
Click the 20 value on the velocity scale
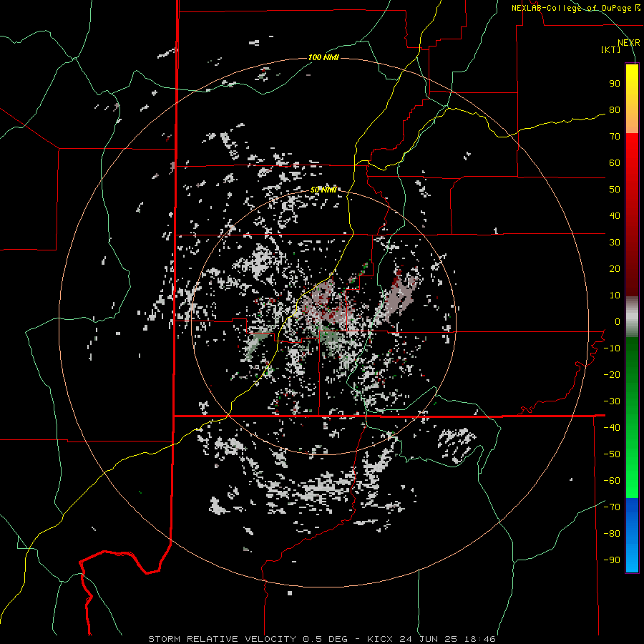pos(615,269)
